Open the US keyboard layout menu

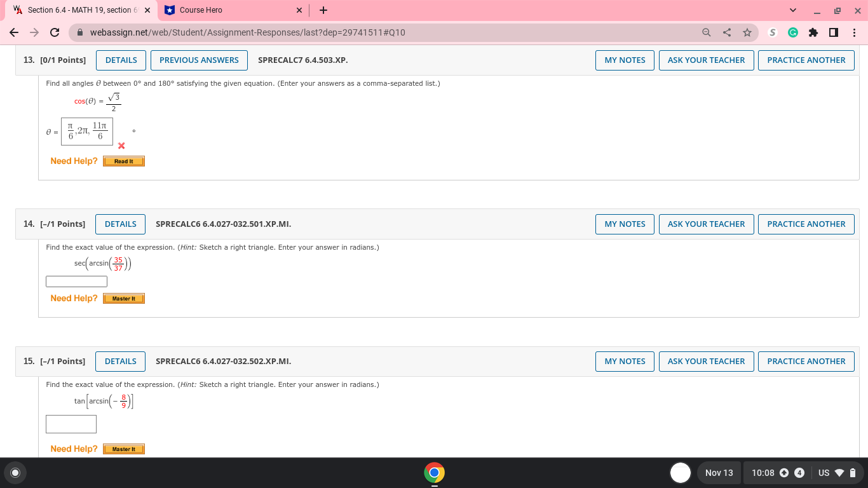[823, 473]
